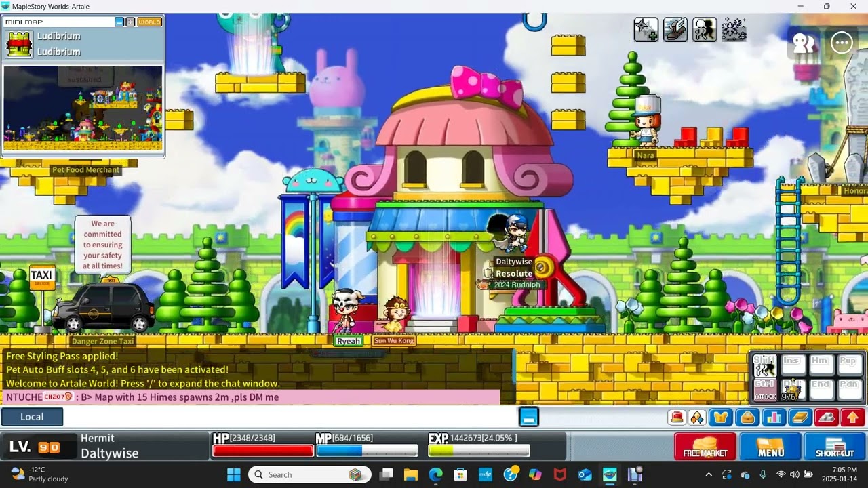Open the red siren report icon
The image size is (868, 488).
tap(677, 418)
